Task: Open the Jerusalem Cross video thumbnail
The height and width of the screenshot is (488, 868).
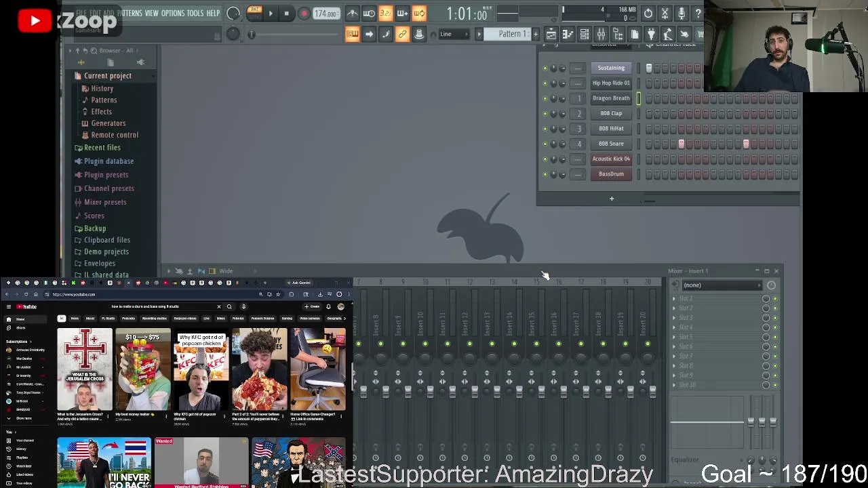Action: pyautogui.click(x=85, y=369)
